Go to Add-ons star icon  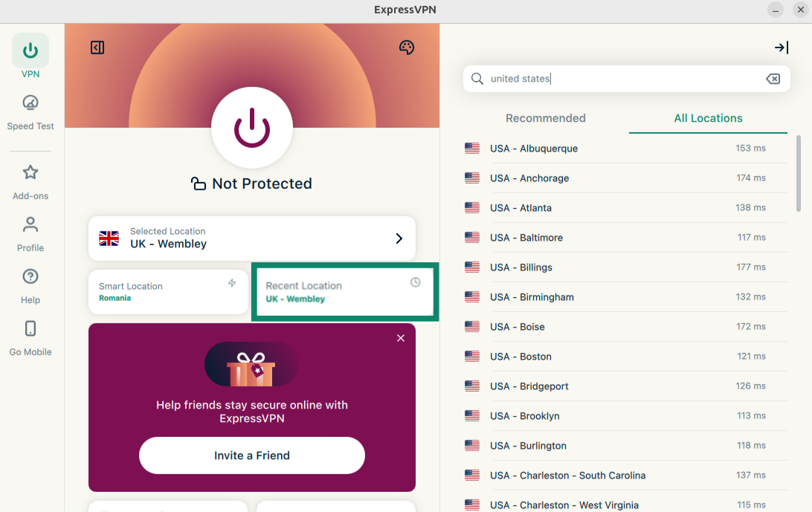(x=30, y=172)
